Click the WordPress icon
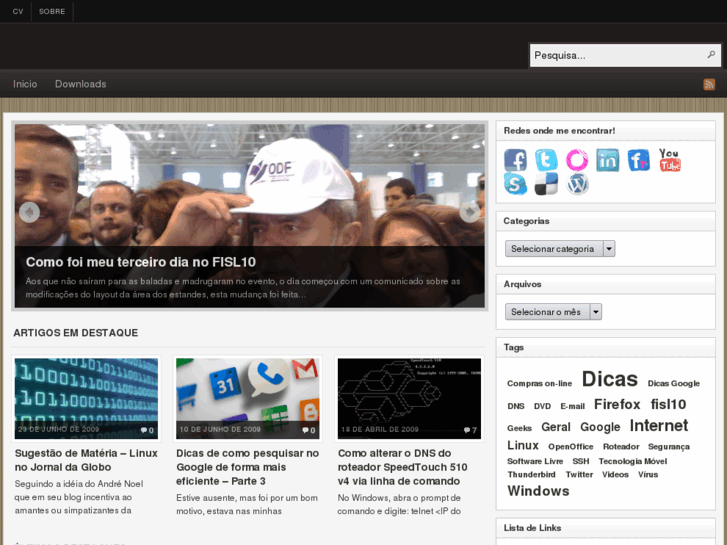727x545 pixels. click(577, 184)
